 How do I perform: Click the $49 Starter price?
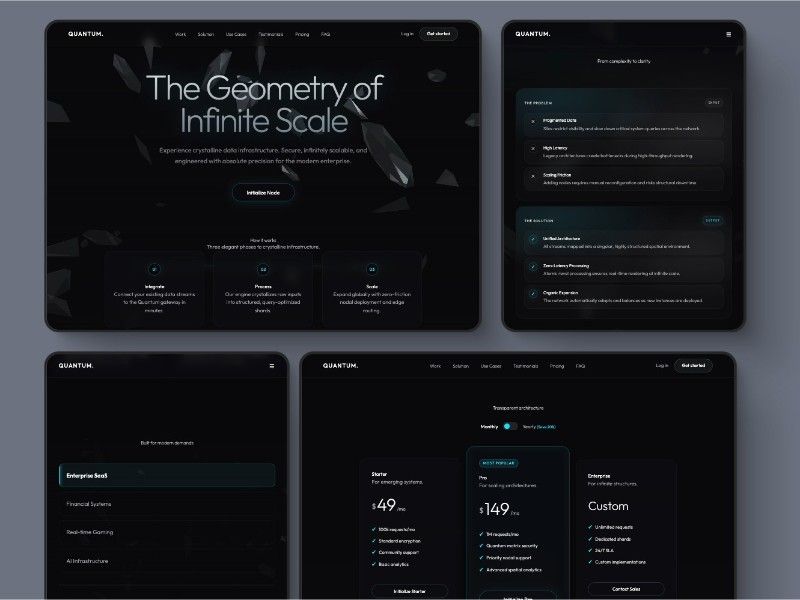point(389,505)
